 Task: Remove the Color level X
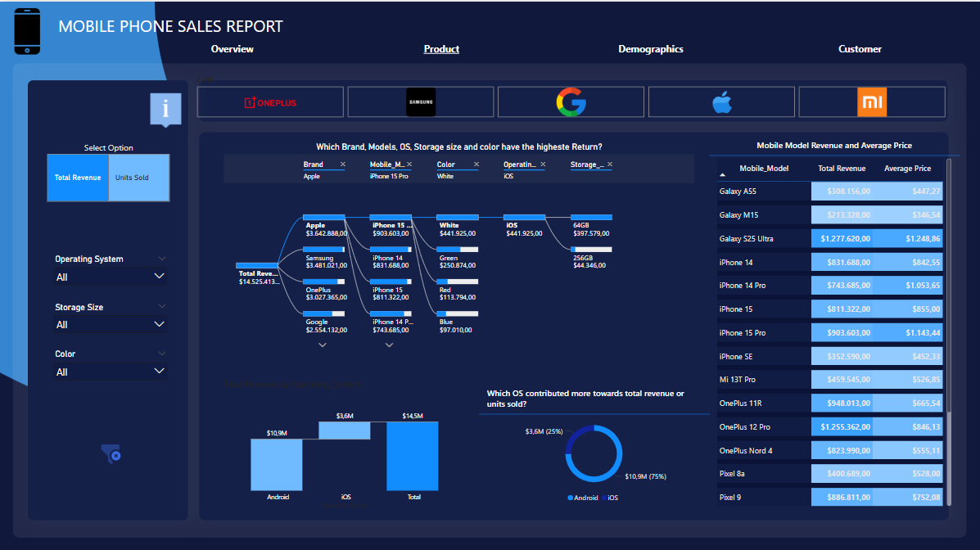point(476,165)
